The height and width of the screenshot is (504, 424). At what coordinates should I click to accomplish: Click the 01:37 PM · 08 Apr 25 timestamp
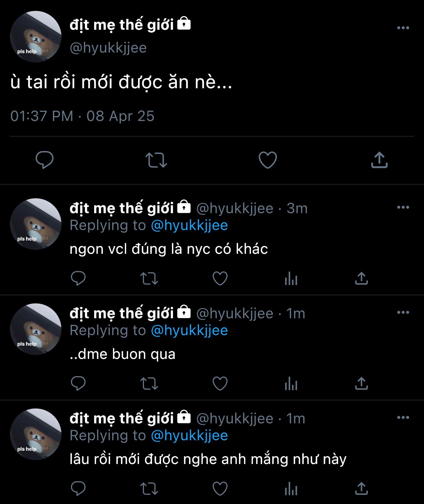tap(82, 116)
